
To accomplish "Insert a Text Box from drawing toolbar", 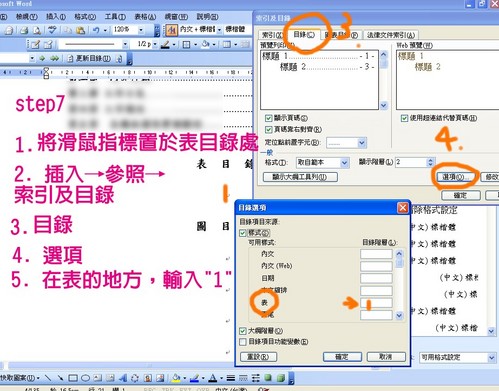I will [x=98, y=378].
